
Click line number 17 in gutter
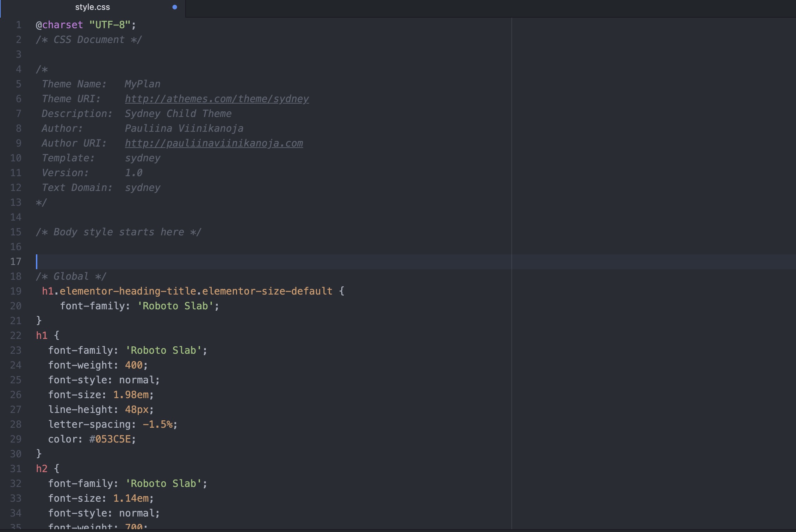point(16,262)
